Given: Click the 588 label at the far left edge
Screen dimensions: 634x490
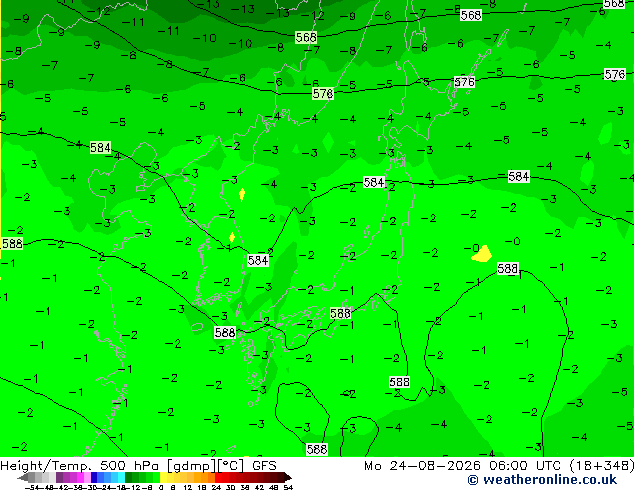Looking at the screenshot, I should click(12, 243).
